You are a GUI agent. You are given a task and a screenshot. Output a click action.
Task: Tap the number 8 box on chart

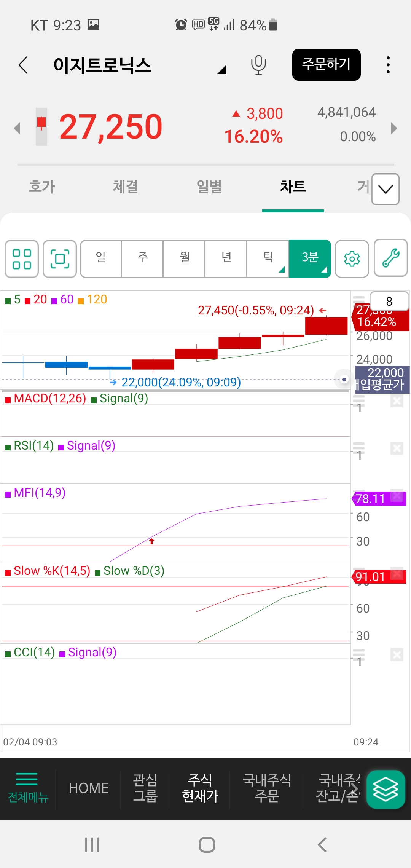tap(389, 302)
